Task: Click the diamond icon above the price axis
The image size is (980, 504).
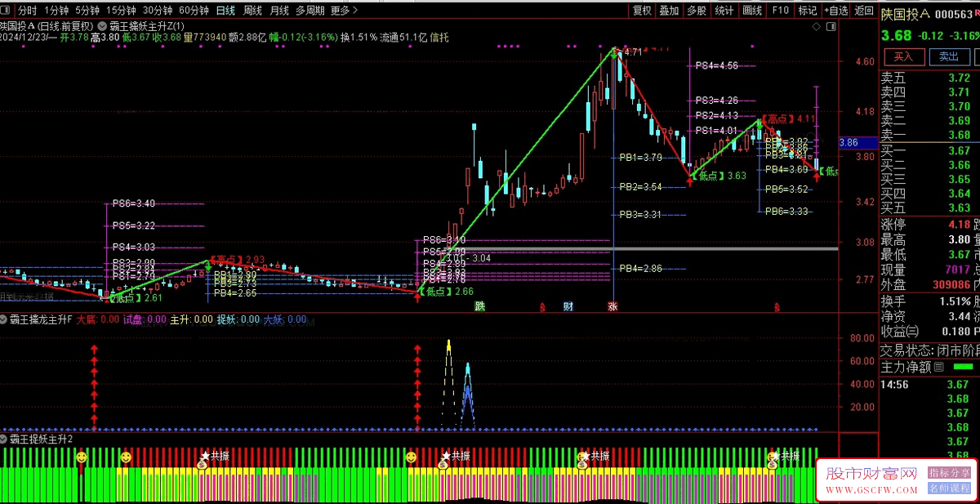Action: coord(816,26)
